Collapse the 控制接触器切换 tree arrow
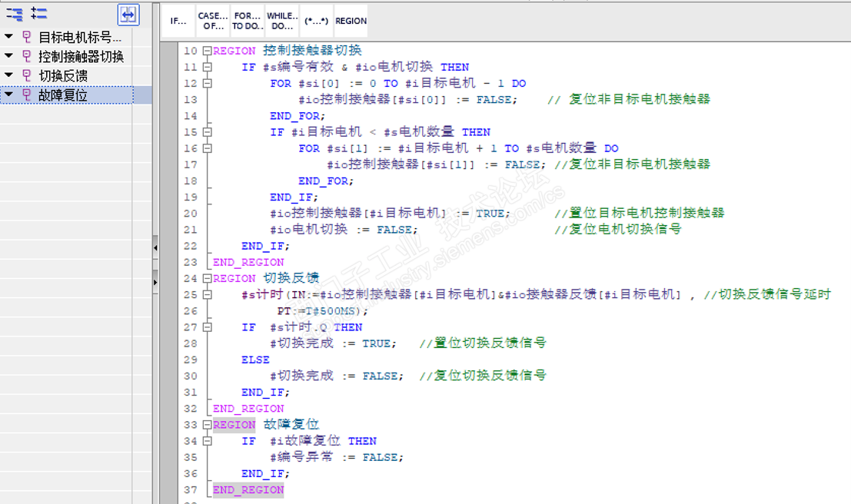 coord(8,56)
